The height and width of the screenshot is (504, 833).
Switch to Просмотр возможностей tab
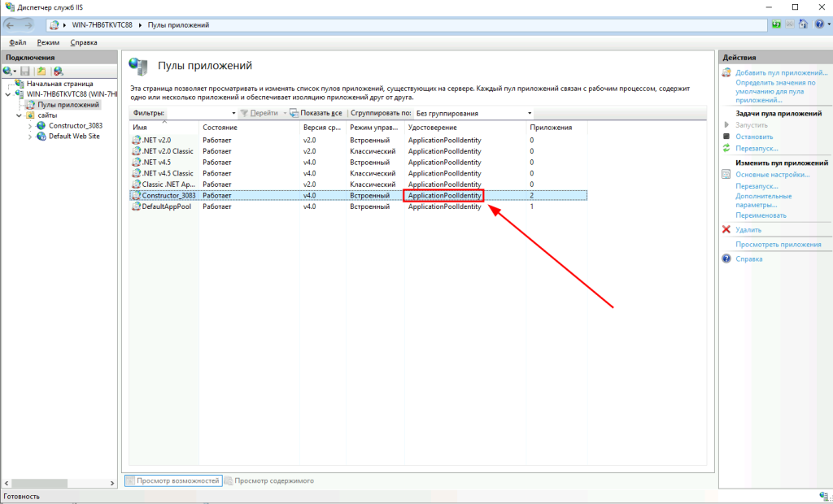pyautogui.click(x=173, y=480)
